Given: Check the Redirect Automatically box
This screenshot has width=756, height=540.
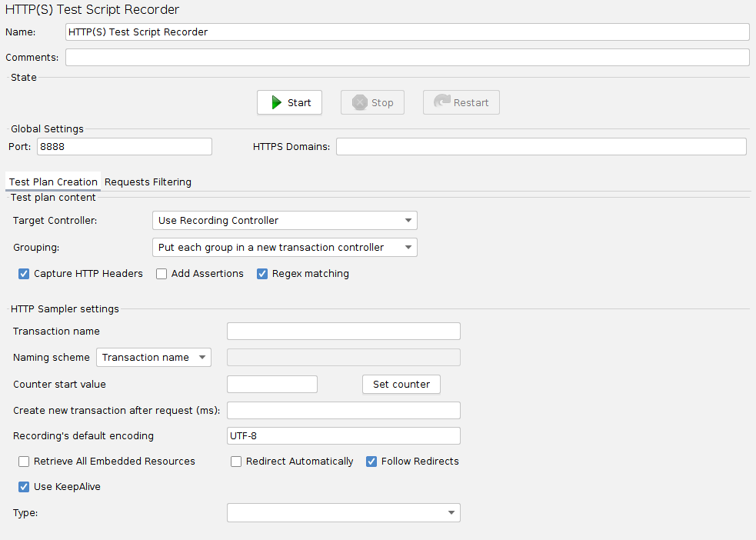Looking at the screenshot, I should tap(237, 462).
